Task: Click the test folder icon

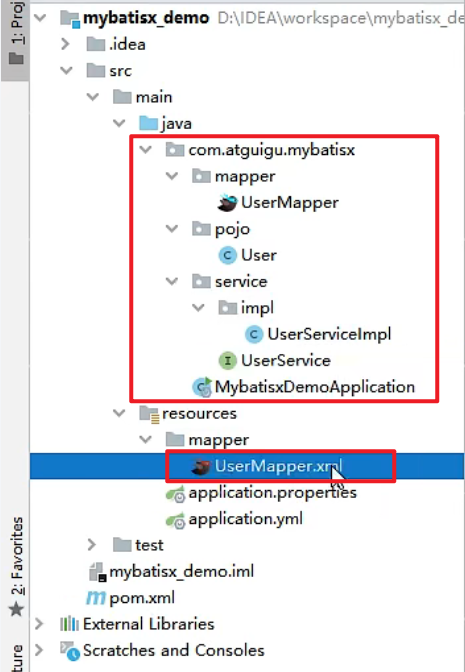Action: click(x=122, y=545)
